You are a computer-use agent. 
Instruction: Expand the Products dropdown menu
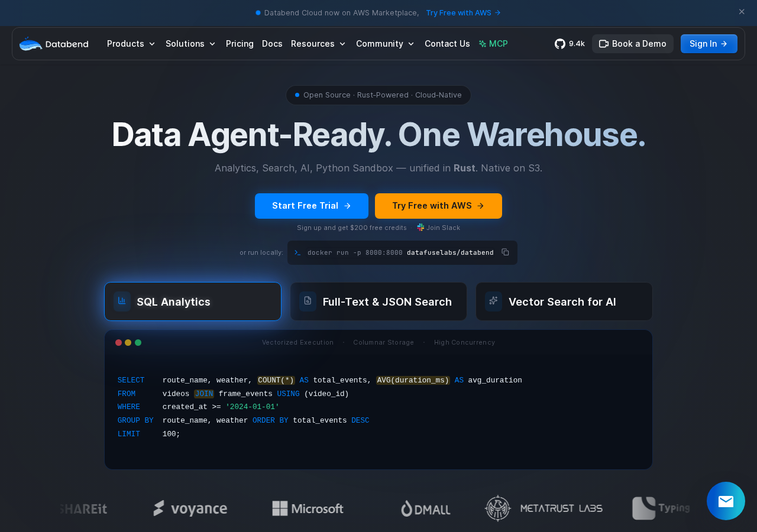point(131,44)
